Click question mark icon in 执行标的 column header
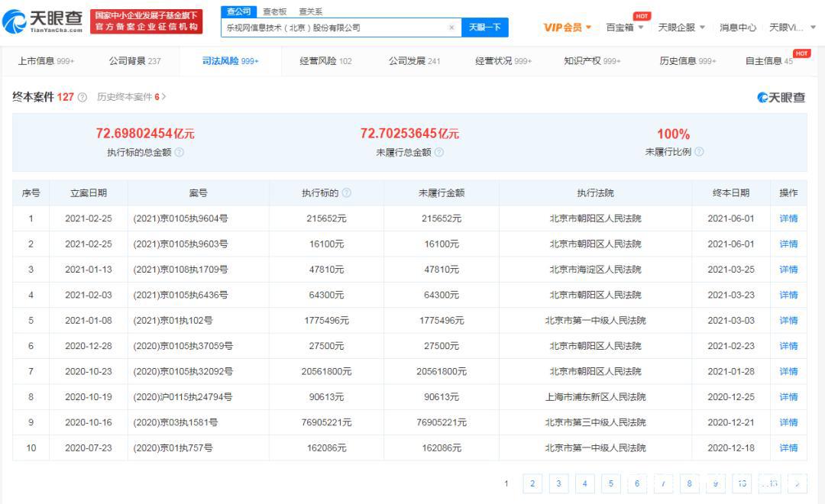825x504 pixels. (x=346, y=192)
